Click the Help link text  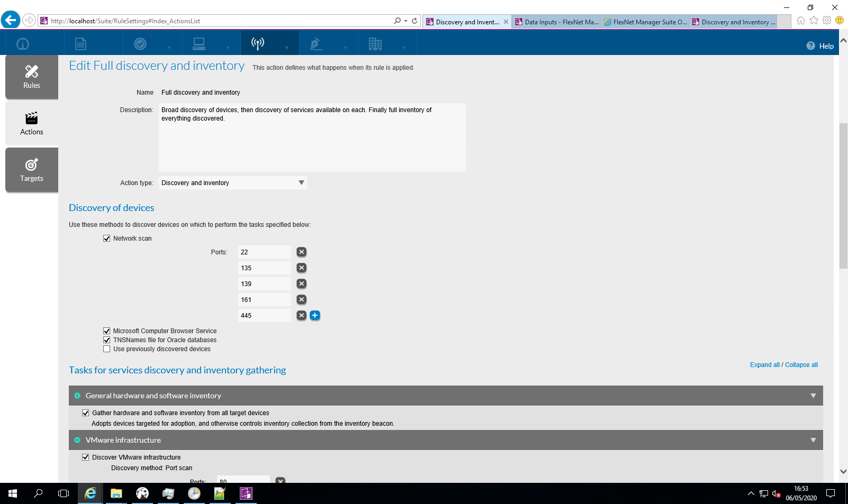826,46
